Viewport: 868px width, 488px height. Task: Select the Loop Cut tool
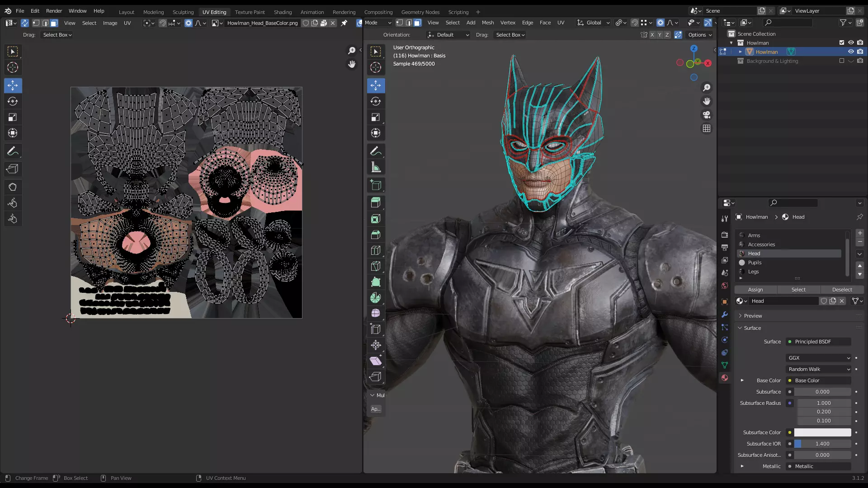click(376, 251)
